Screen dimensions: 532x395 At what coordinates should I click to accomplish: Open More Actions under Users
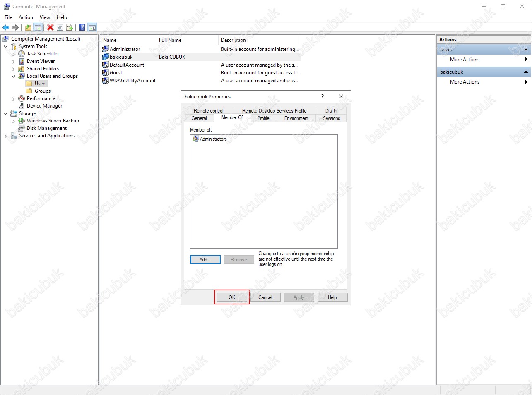click(x=484, y=60)
